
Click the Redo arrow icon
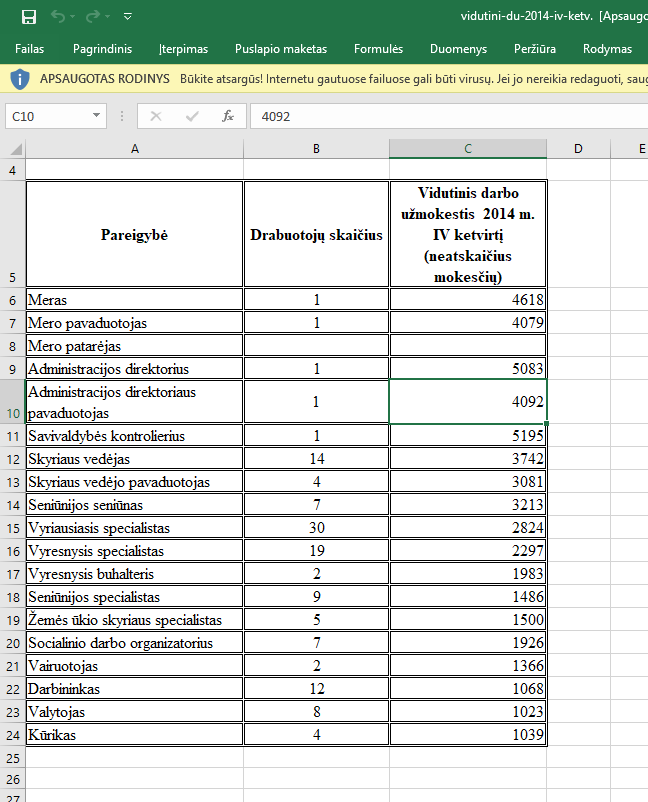(93, 17)
